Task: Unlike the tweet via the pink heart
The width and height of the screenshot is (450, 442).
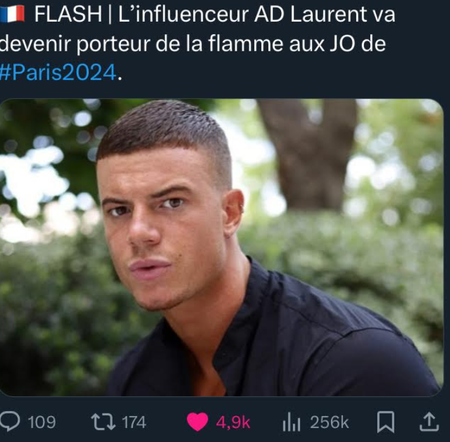Action: 197,422
